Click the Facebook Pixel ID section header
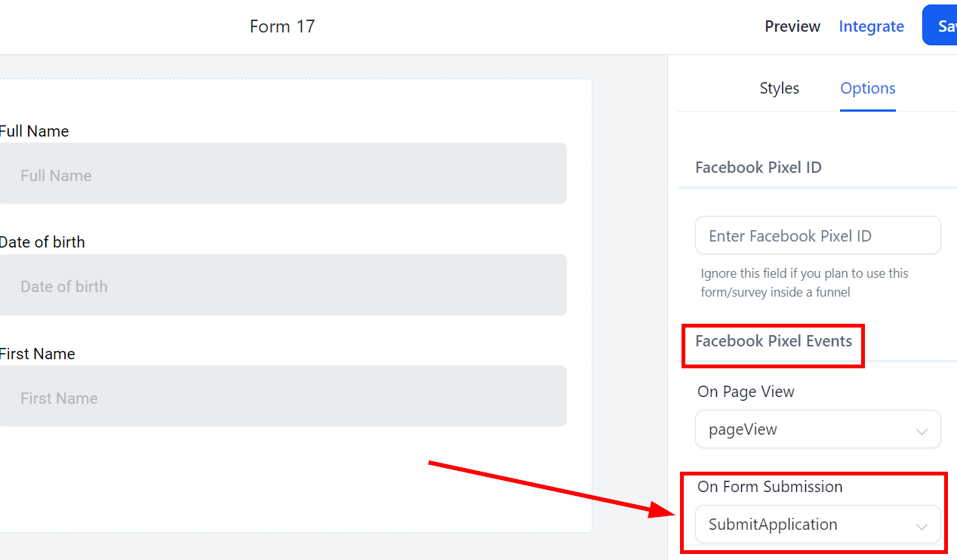Screen dimensions: 957x560 point(758,168)
